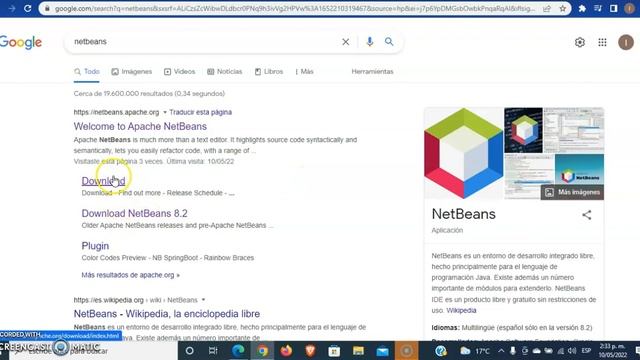Click the browser address bar URL

(294, 8)
